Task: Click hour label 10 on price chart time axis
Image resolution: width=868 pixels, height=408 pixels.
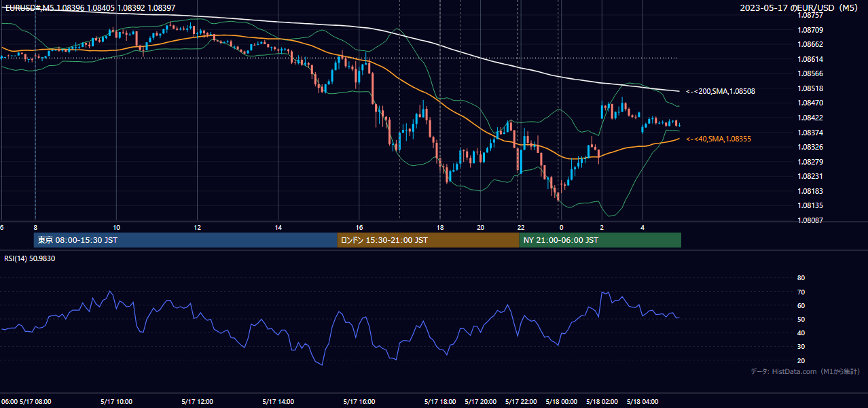Action: [x=116, y=227]
